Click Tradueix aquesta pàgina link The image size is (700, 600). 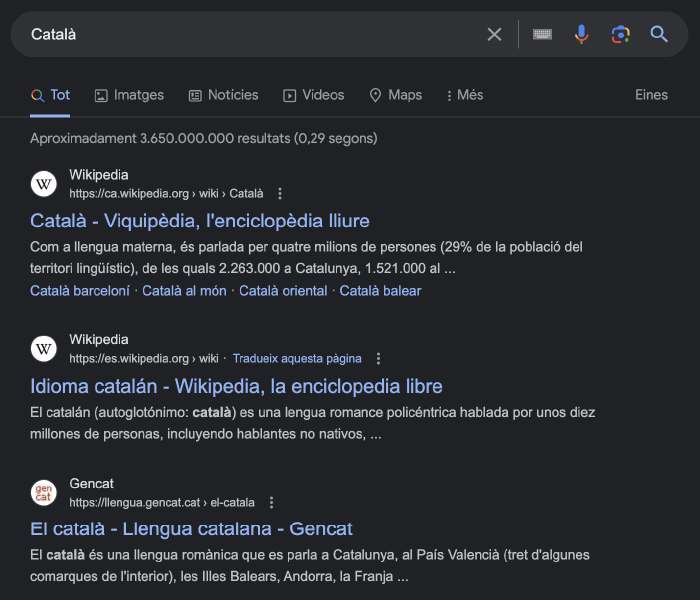pyautogui.click(x=297, y=358)
